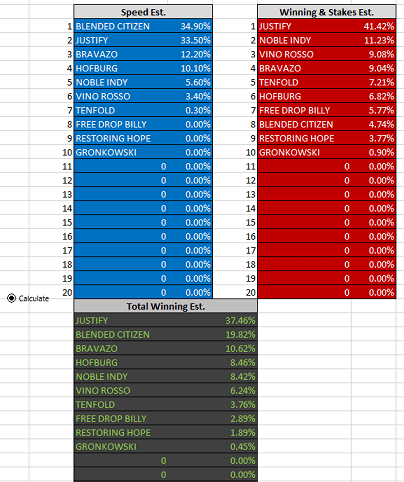Select the 34.90% speed estimate cell
Screen dimensions: 404x482
click(190, 26)
